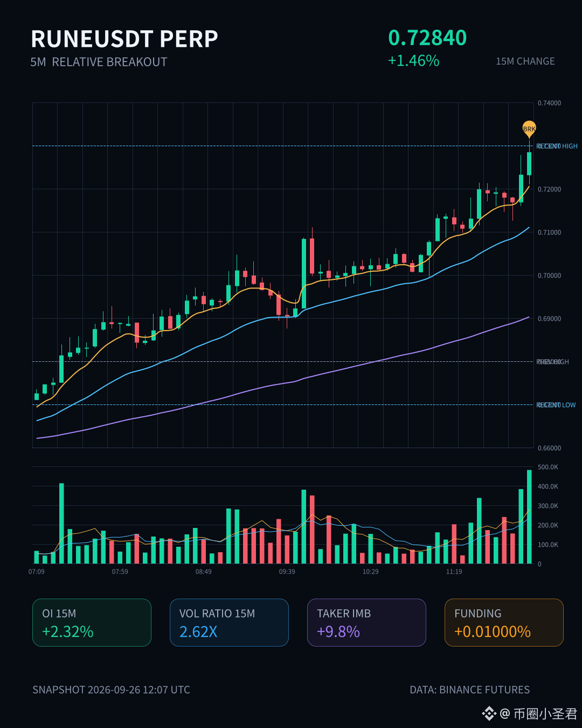Screen dimensions: 582x728
Task: Click the tallest rightmost green volume bar
Action: [x=529, y=517]
